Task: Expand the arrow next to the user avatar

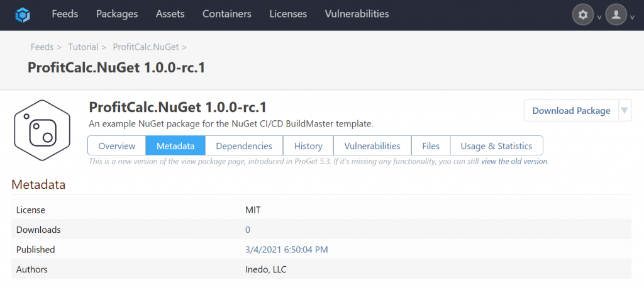Action: [x=632, y=17]
